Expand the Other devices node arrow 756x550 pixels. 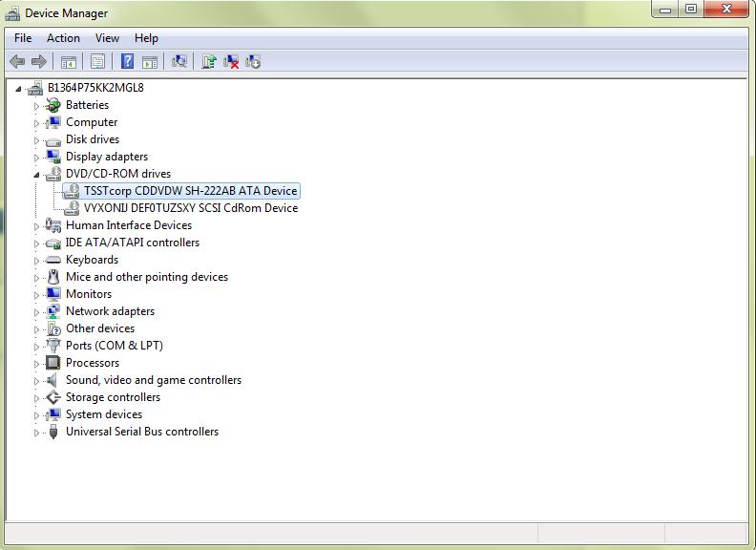(x=36, y=329)
